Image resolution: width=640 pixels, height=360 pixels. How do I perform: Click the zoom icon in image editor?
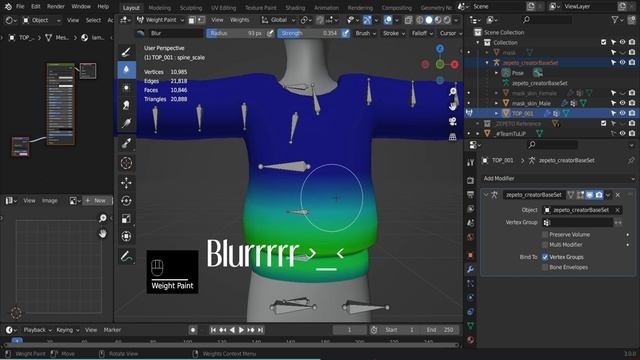[102, 218]
